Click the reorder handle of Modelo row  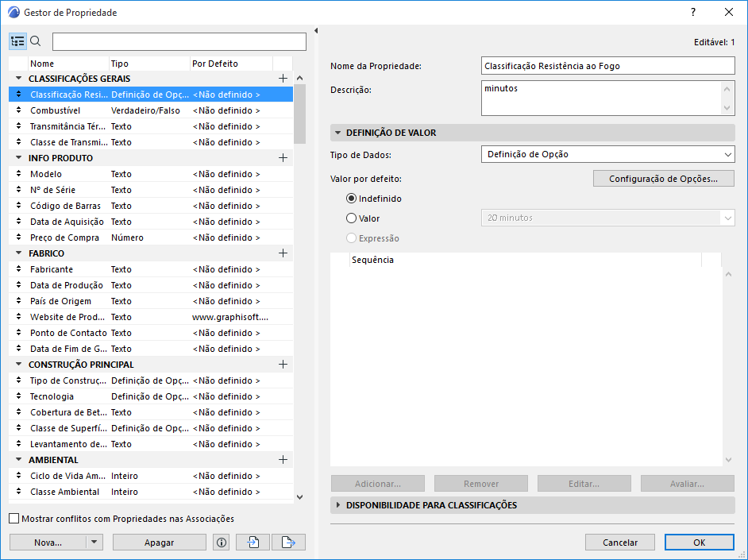[x=18, y=174]
